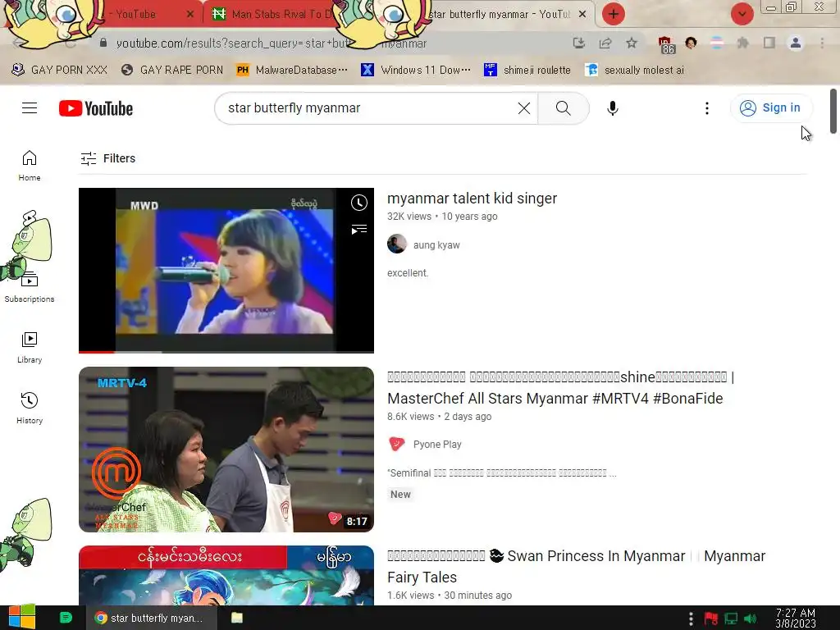The image size is (840, 630).
Task: Start voice search with the microphone icon
Action: tap(612, 108)
